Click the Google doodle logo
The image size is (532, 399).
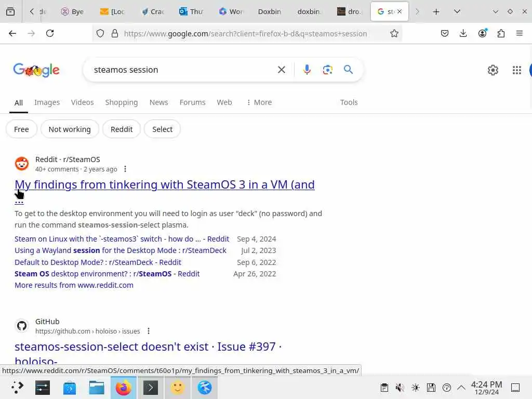[x=36, y=70]
